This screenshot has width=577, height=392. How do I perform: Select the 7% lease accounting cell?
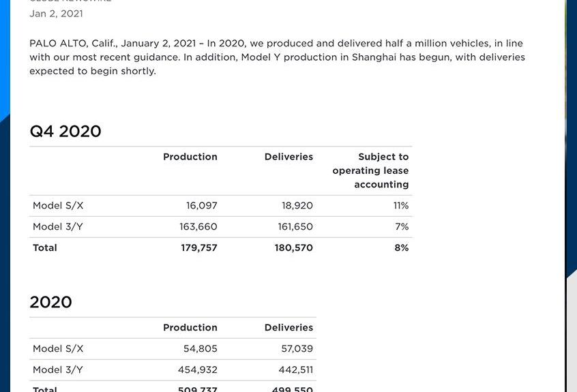click(x=402, y=227)
